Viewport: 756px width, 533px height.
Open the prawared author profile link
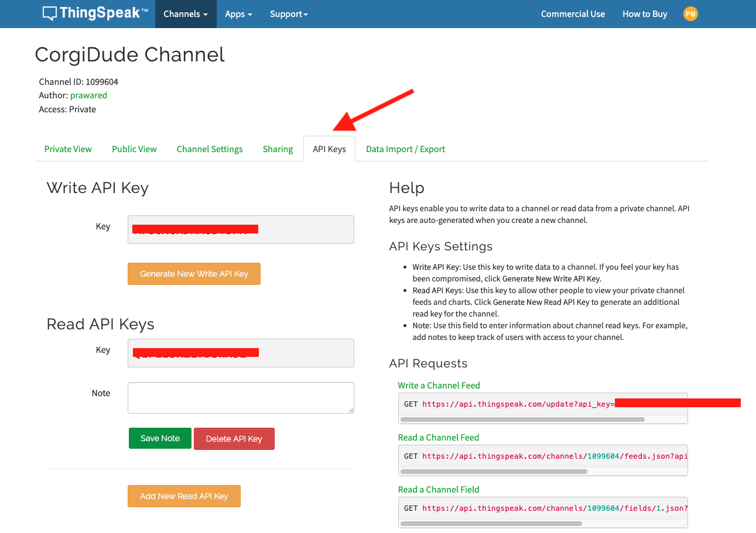tap(88, 95)
